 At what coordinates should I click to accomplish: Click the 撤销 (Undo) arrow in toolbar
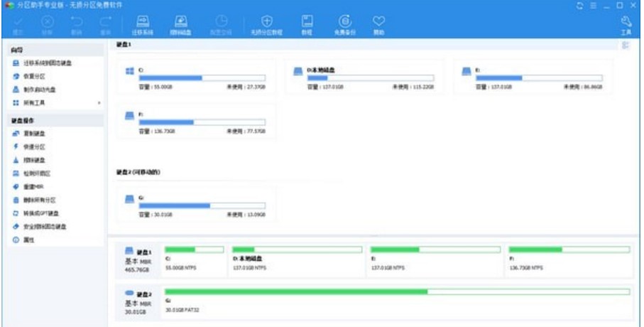(77, 26)
